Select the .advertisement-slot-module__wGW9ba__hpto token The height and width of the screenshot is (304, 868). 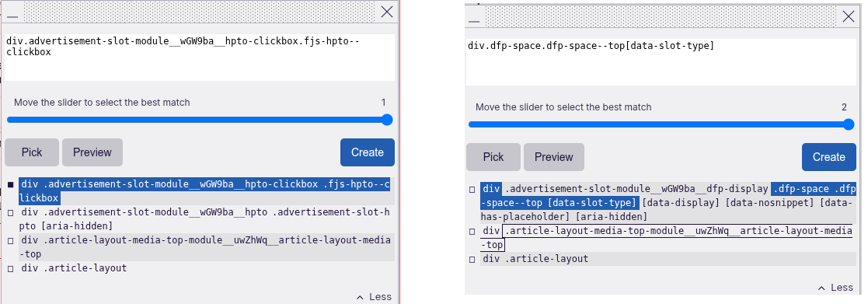(x=155, y=212)
